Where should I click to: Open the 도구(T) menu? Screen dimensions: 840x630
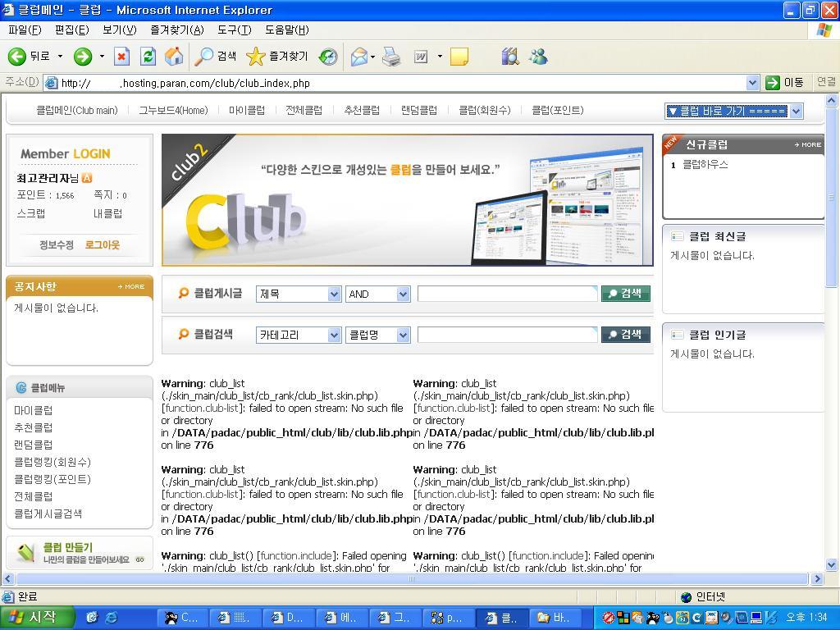(234, 30)
